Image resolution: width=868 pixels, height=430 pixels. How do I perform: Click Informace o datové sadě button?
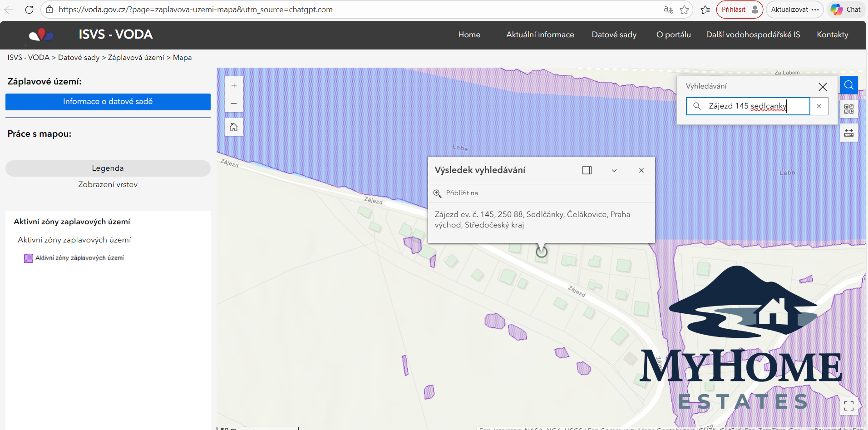[108, 102]
